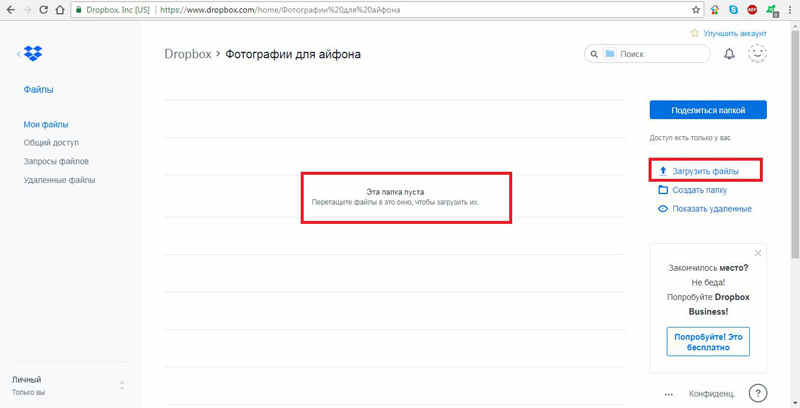Open the Skype extension icon
This screenshot has height=408, width=800.
[x=733, y=10]
